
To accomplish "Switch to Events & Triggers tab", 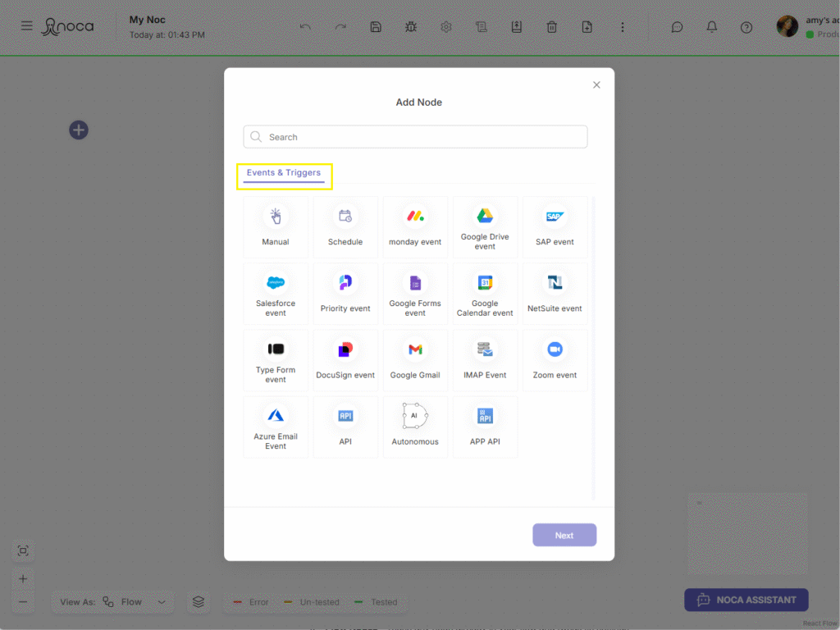I will 283,172.
